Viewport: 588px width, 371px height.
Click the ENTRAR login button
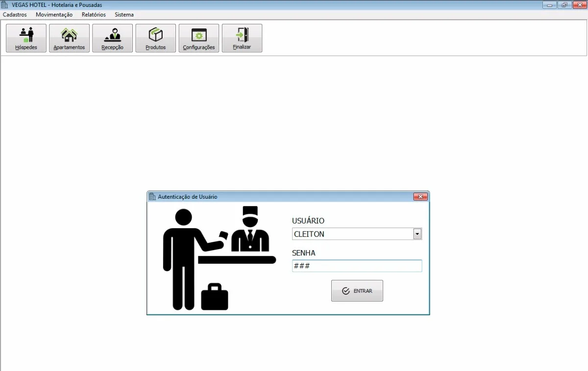pos(357,291)
